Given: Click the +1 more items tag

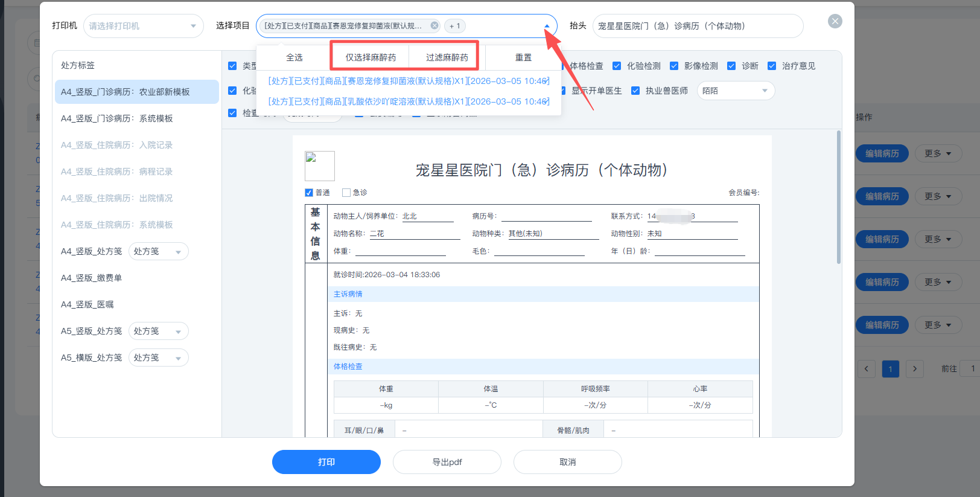Looking at the screenshot, I should click(x=454, y=26).
